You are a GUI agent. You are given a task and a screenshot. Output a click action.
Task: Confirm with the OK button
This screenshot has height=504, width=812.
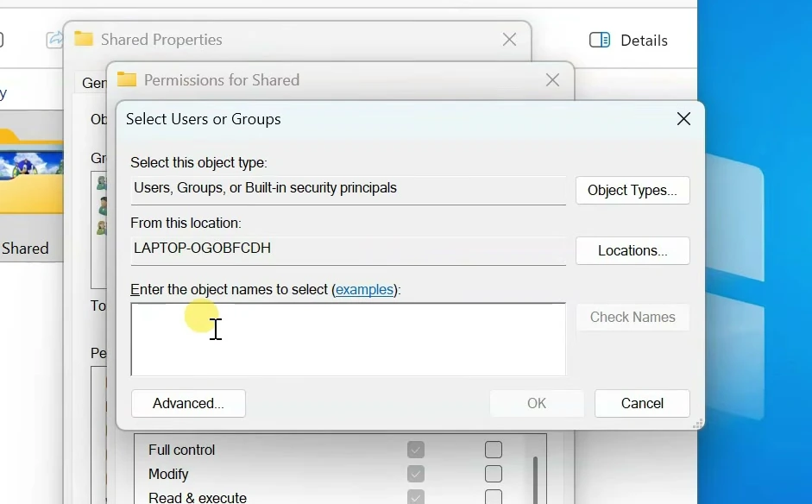point(537,404)
